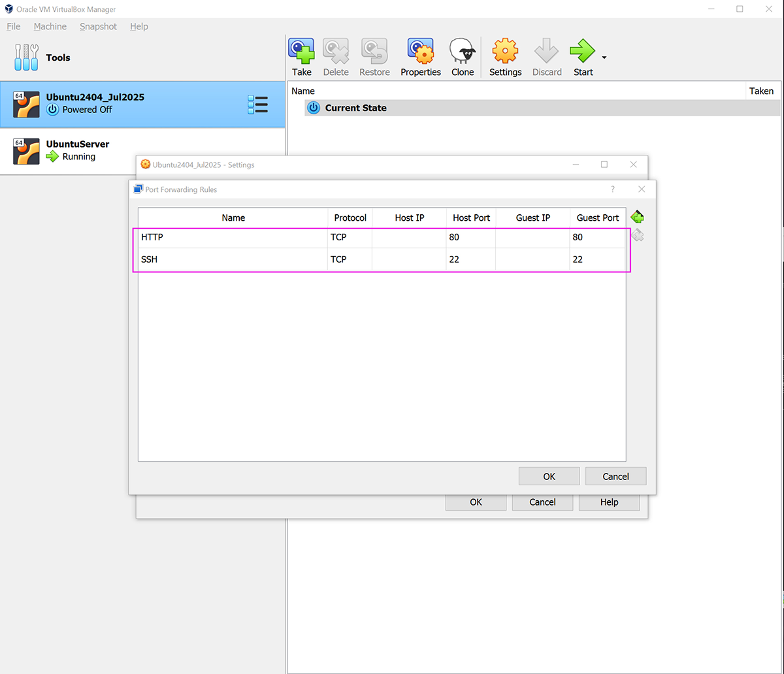Open the Machine menu
The width and height of the screenshot is (784, 674).
click(x=50, y=27)
